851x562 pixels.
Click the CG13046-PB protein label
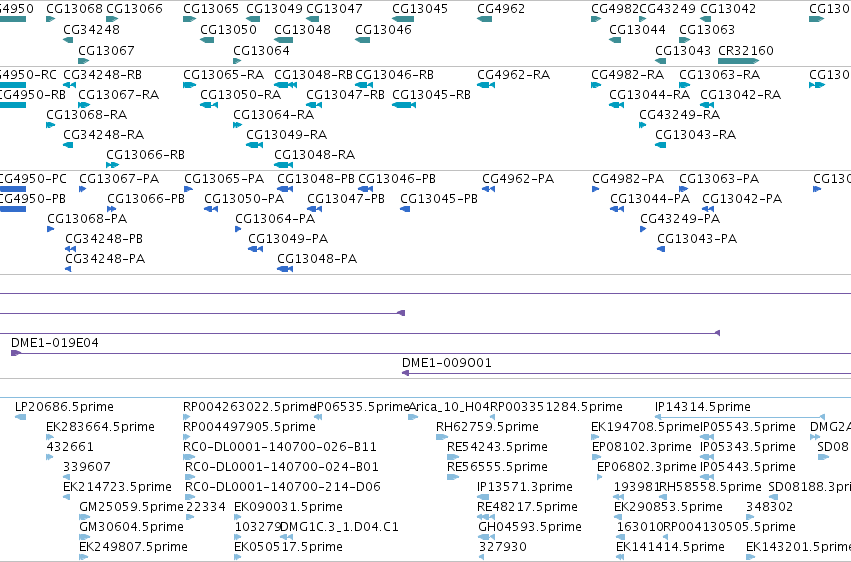click(397, 179)
